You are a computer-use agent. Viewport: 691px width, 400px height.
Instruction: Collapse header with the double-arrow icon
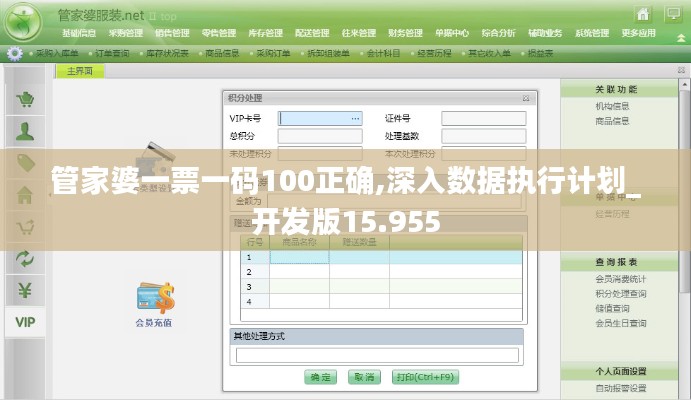tap(681, 38)
